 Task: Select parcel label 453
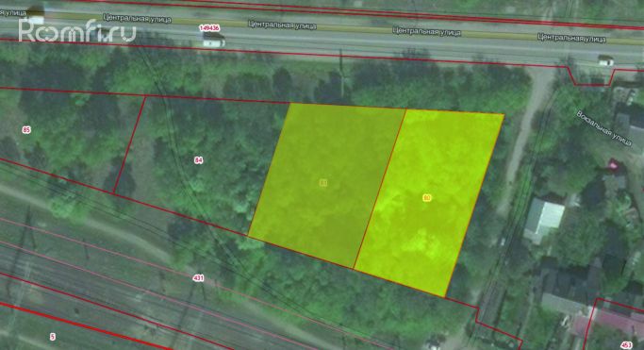pos(626,345)
